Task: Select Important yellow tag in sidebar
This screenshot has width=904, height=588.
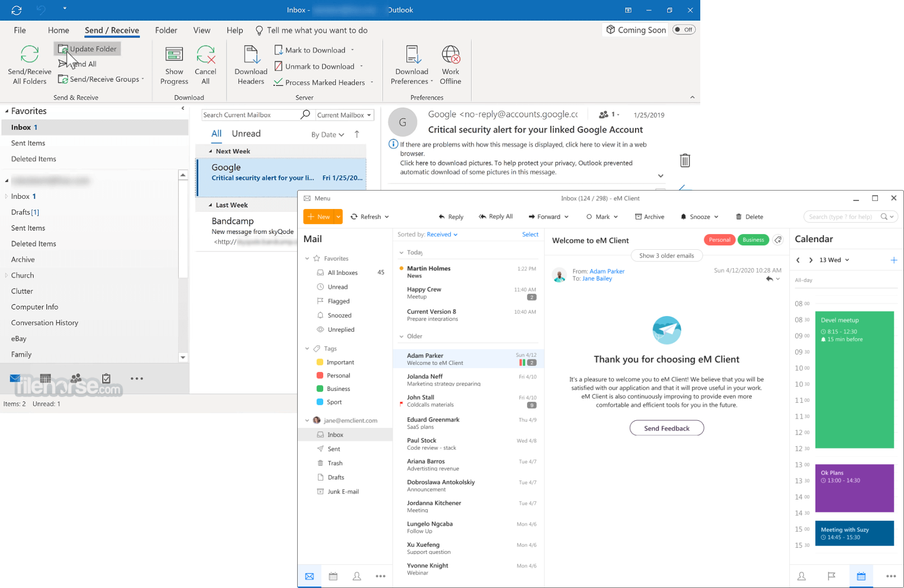Action: click(x=335, y=362)
